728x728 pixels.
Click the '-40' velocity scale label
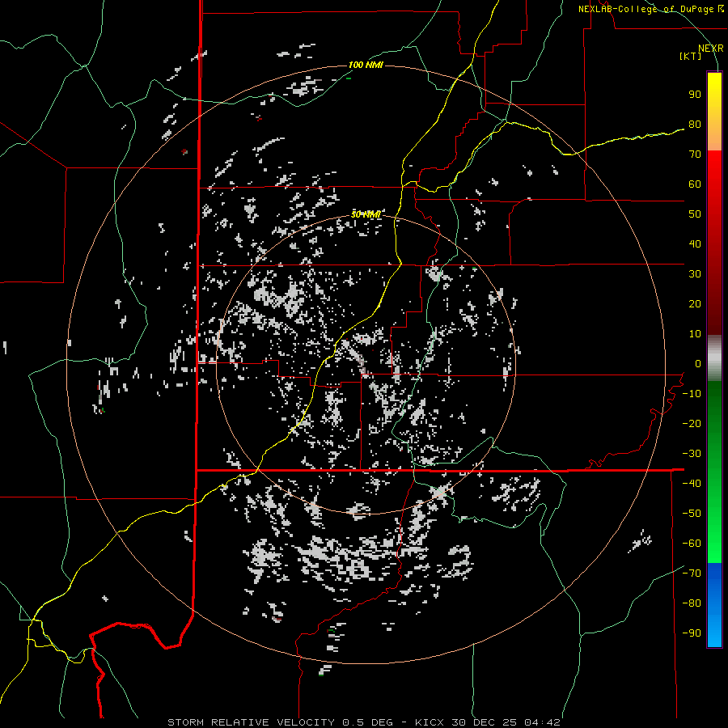(x=692, y=484)
